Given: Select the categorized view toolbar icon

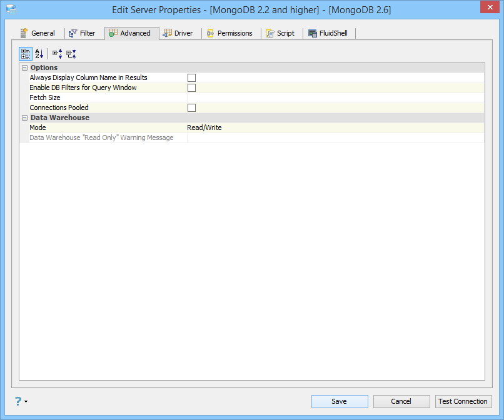Looking at the screenshot, I should pyautogui.click(x=26, y=54).
